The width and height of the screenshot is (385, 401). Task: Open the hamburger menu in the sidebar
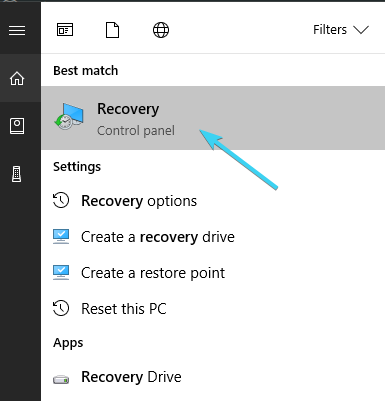(17, 30)
